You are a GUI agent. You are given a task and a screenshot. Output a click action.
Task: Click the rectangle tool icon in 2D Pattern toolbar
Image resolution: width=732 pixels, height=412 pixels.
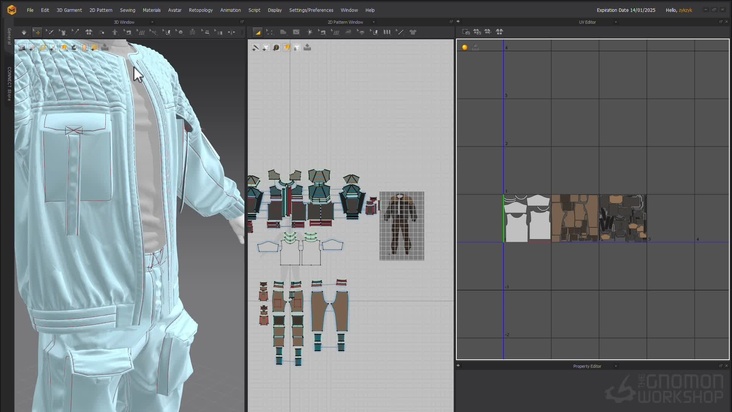click(296, 32)
